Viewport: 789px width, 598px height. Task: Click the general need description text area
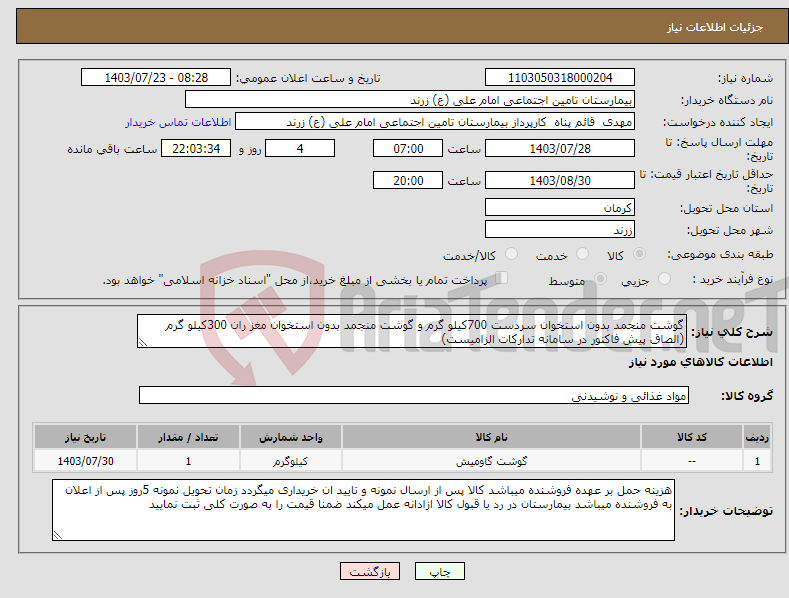[x=412, y=331]
